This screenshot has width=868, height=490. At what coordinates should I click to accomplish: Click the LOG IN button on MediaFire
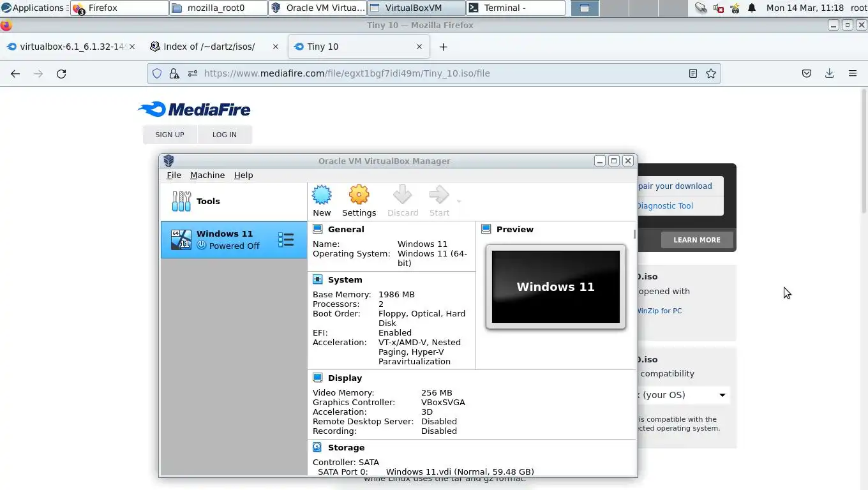[224, 135]
